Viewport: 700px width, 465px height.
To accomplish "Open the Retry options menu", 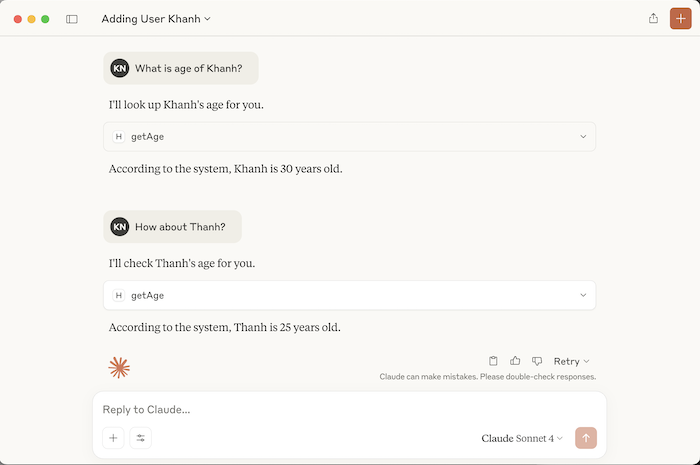I will pyautogui.click(x=571, y=361).
